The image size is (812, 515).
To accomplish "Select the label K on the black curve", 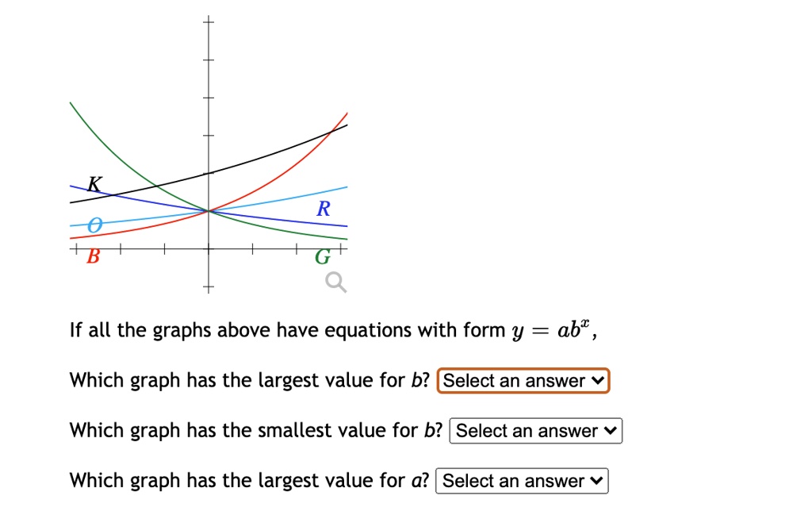I will [94, 184].
